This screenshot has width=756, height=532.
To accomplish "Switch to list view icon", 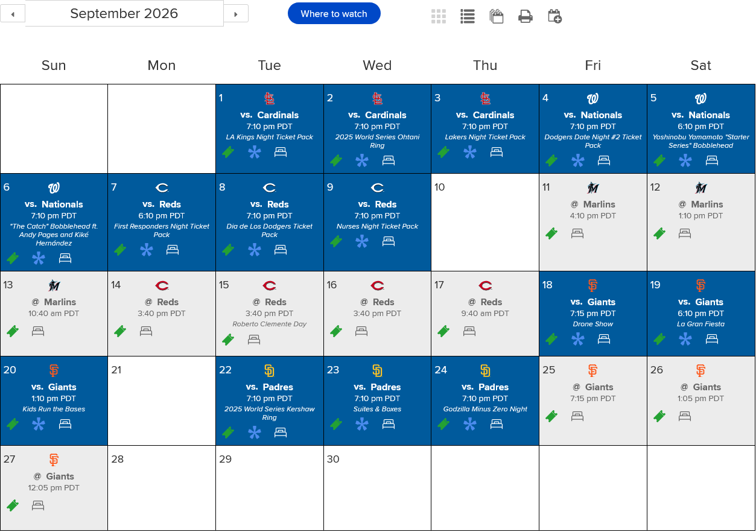I will click(468, 16).
